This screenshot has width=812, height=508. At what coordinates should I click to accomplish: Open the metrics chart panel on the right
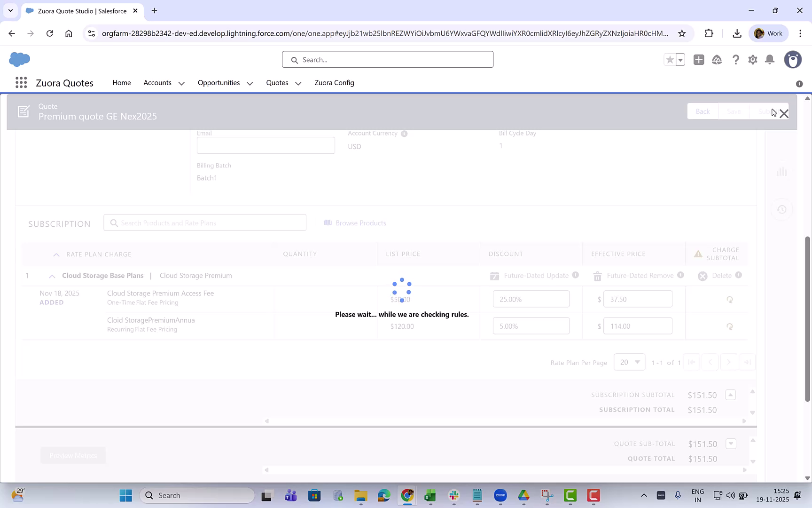781,172
